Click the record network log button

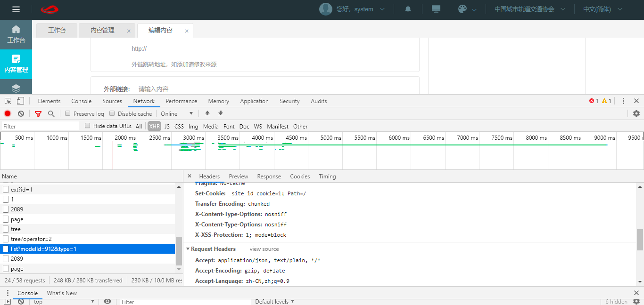8,113
